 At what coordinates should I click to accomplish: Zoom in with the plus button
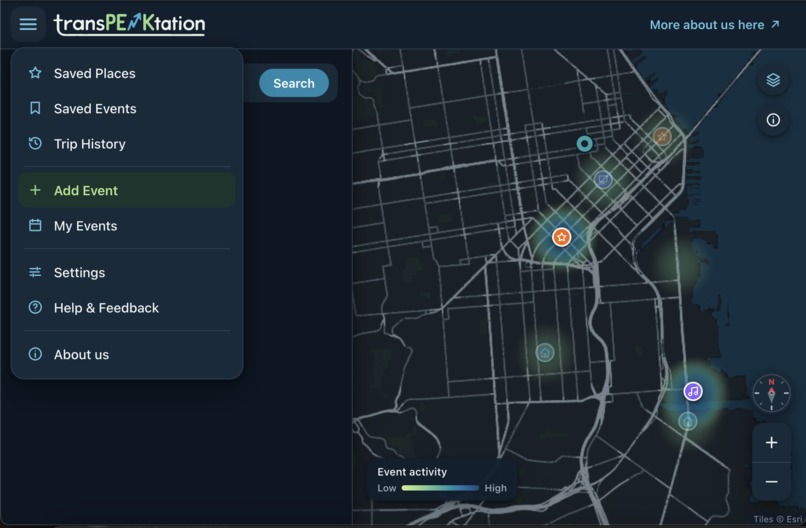771,442
